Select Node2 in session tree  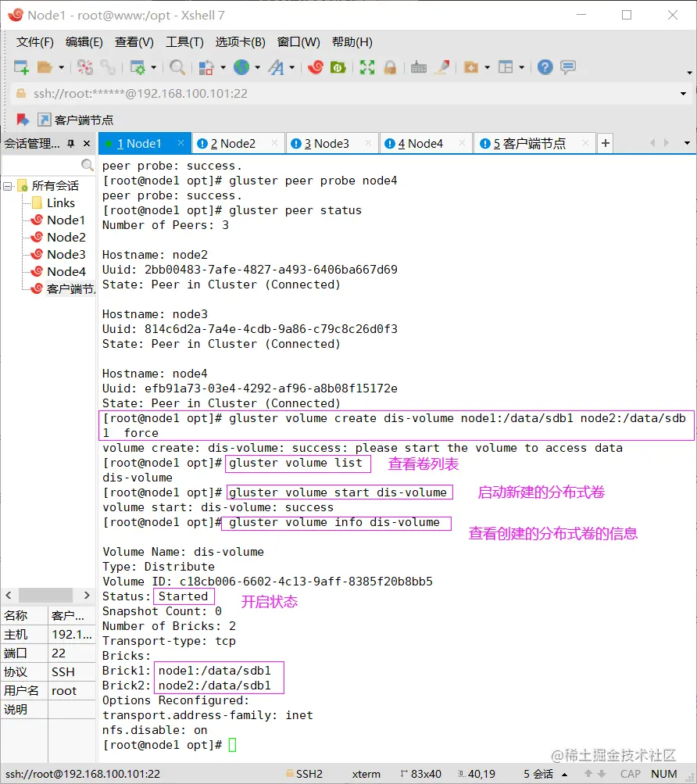click(66, 237)
